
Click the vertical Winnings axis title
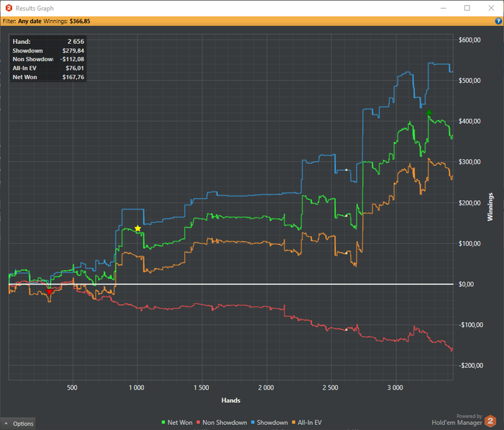(x=490, y=207)
